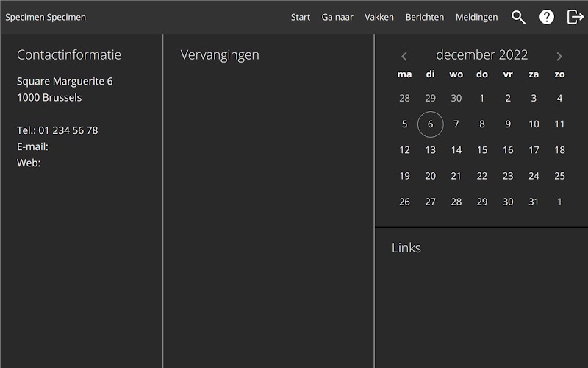The width and height of the screenshot is (588, 368).
Task: Click the logout icon
Action: [576, 17]
